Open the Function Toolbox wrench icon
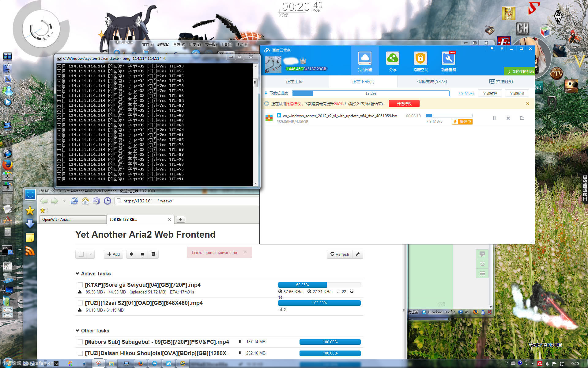This screenshot has height=368, width=588. (x=449, y=61)
